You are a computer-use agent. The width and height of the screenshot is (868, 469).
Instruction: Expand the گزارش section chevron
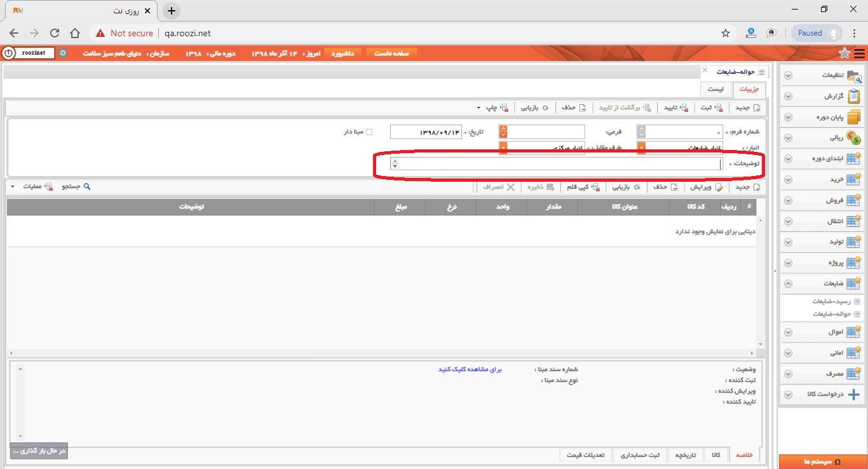(789, 97)
